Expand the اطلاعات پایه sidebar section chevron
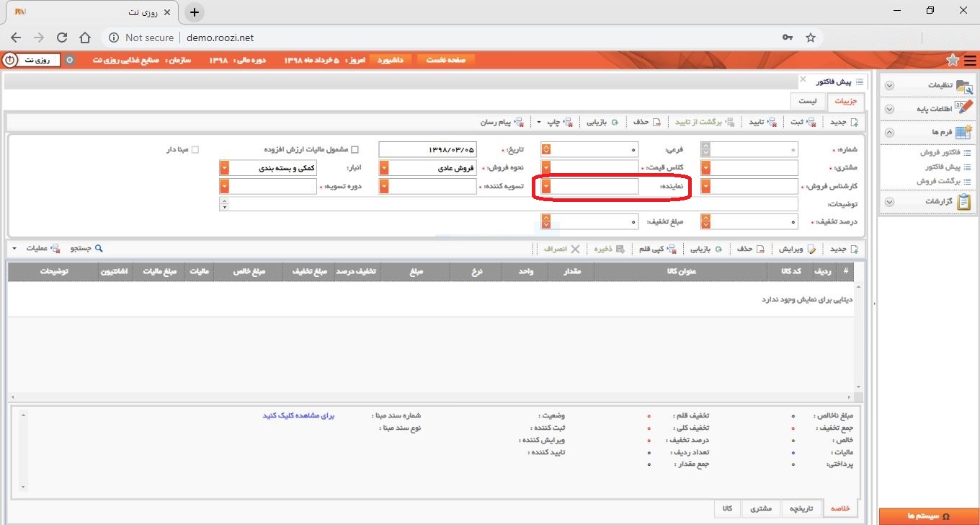The width and height of the screenshot is (980, 525). 889,109
